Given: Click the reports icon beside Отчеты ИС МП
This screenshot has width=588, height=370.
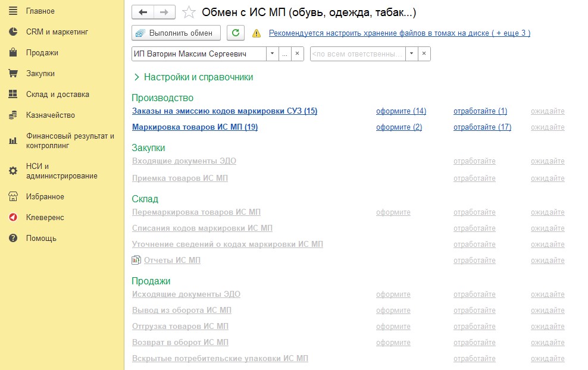Looking at the screenshot, I should coord(136,261).
